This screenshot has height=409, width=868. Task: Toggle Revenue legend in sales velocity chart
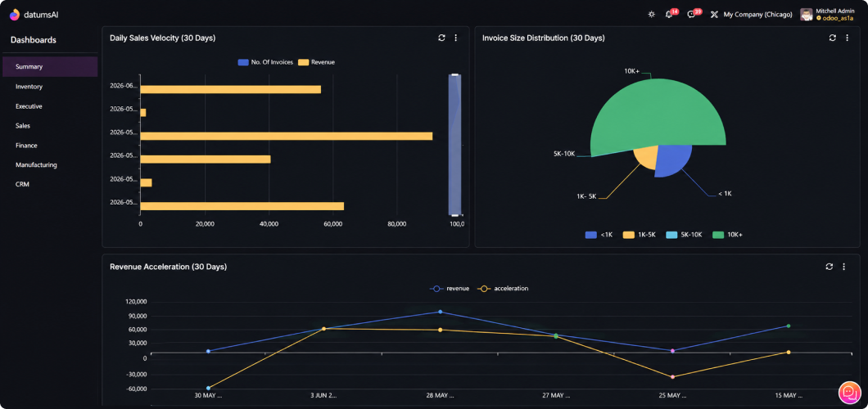[317, 62]
